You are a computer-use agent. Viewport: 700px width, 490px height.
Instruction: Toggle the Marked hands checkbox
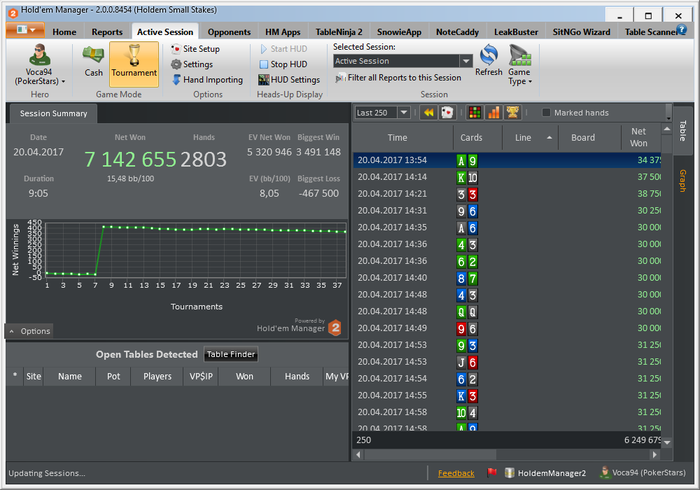[546, 112]
